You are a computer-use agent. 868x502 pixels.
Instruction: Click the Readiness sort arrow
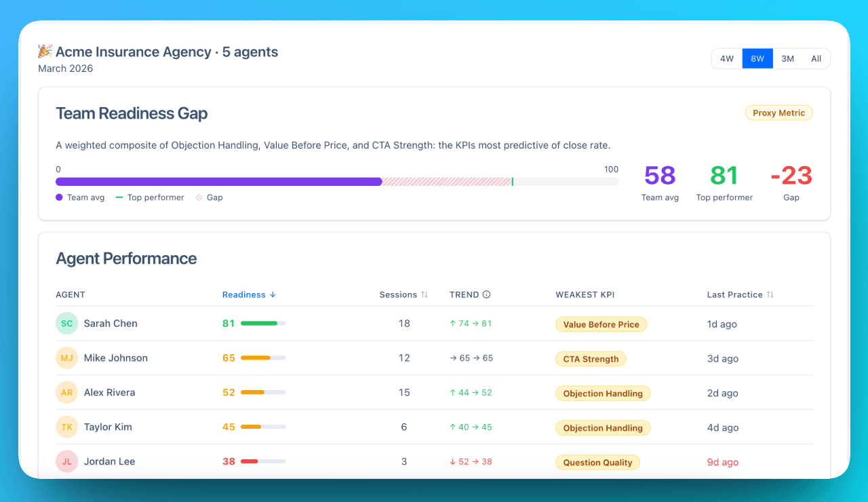tap(272, 294)
